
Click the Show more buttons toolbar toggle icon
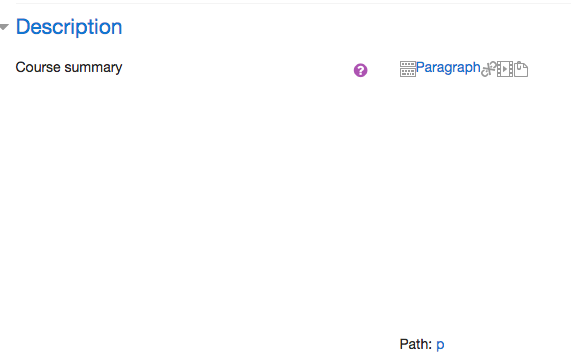[407, 69]
